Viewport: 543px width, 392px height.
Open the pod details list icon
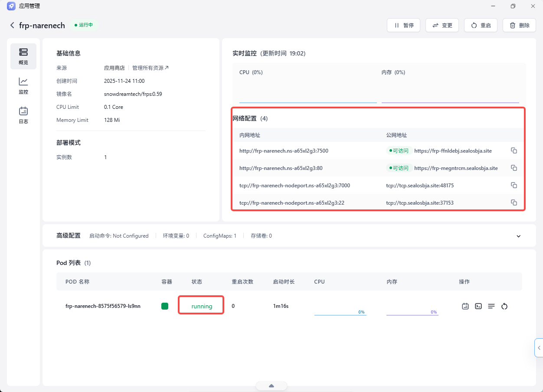(491, 306)
